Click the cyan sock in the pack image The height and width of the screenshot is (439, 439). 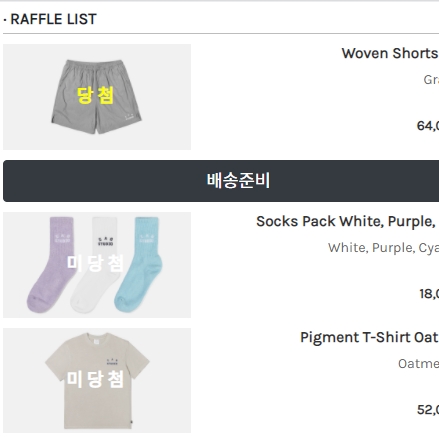139,264
